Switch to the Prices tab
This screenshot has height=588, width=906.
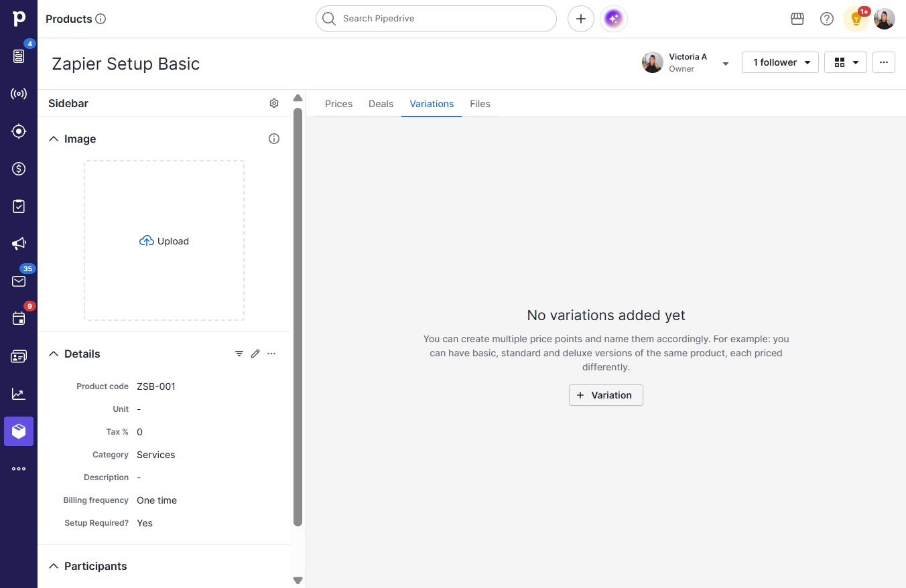(338, 104)
